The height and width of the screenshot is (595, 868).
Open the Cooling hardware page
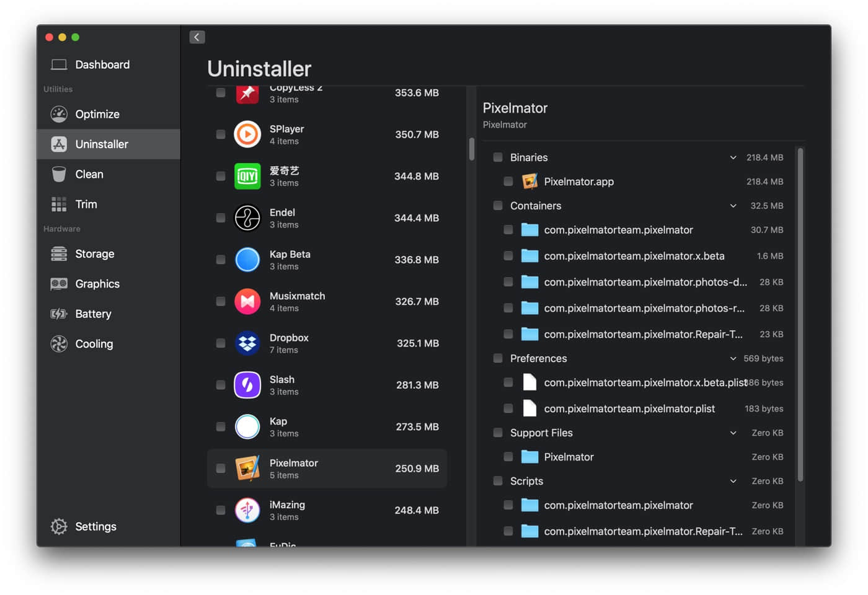(108, 344)
